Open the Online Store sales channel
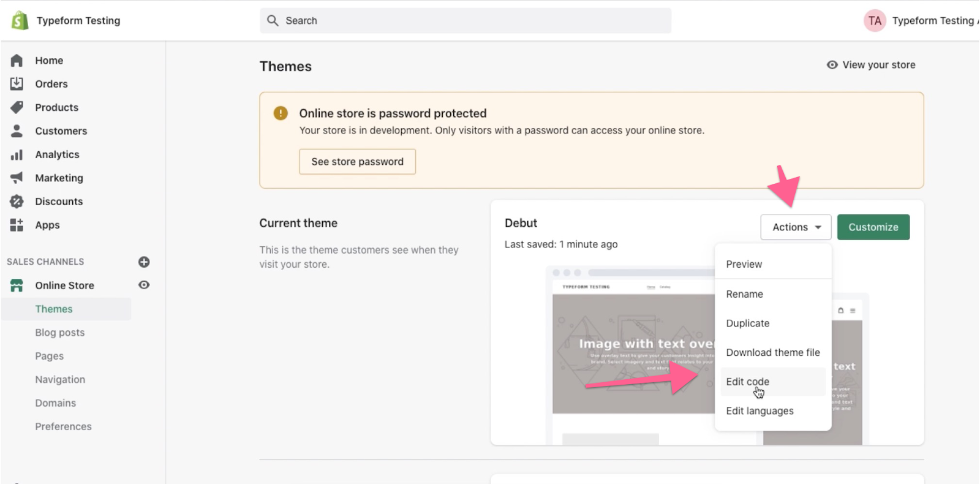The image size is (980, 484). [x=64, y=285]
